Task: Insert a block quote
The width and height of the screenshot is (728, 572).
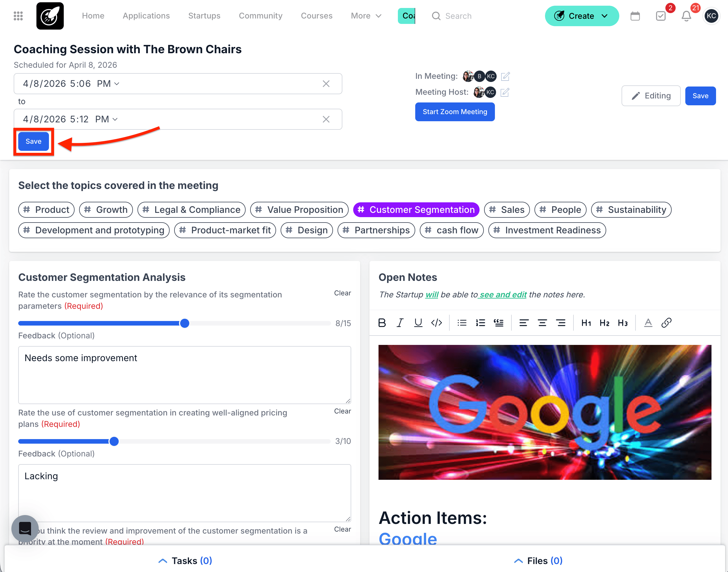Action: (499, 323)
